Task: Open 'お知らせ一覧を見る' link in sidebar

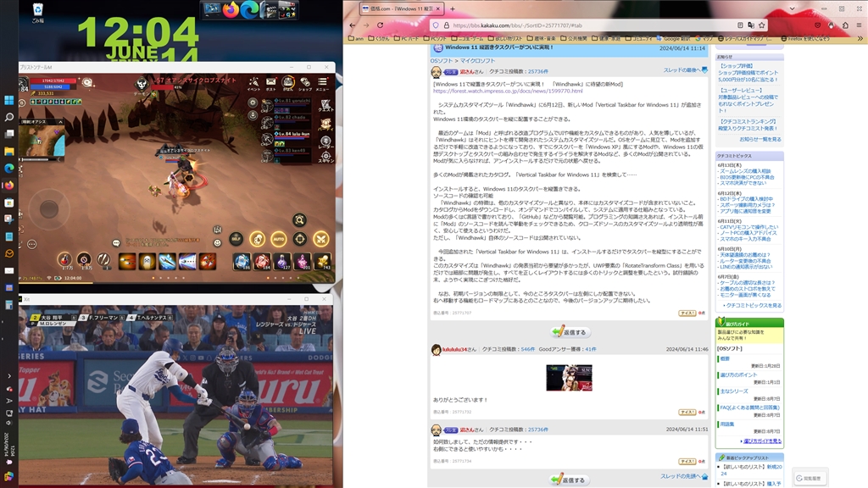Action: [760, 140]
